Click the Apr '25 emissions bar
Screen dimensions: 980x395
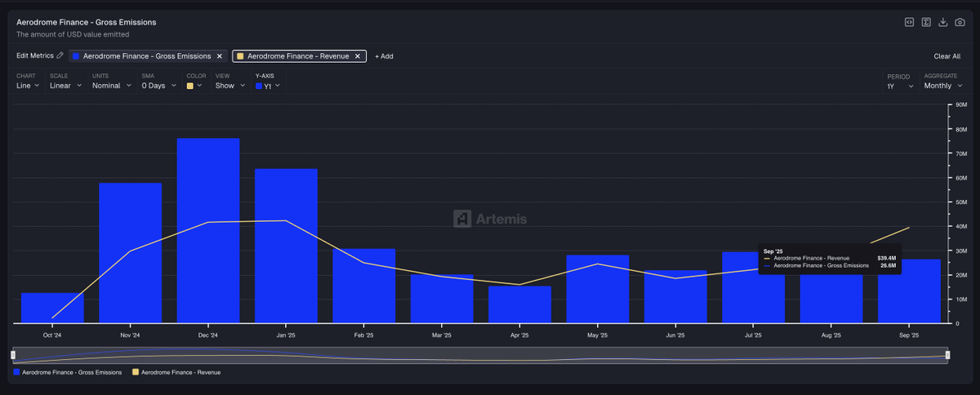coord(519,305)
